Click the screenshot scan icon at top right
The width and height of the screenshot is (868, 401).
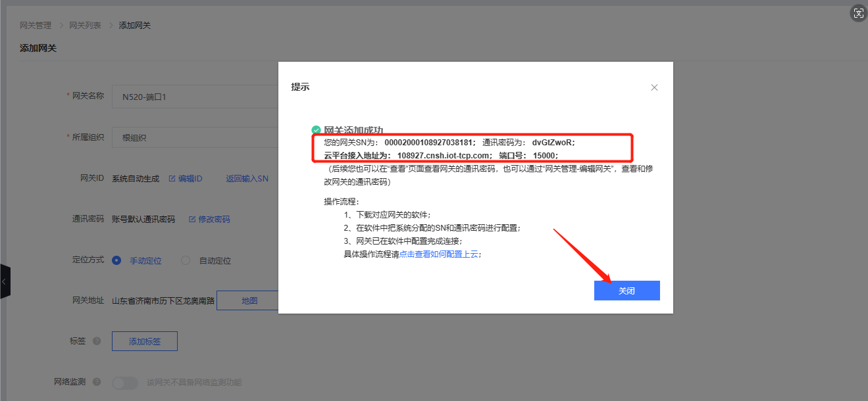(x=857, y=13)
